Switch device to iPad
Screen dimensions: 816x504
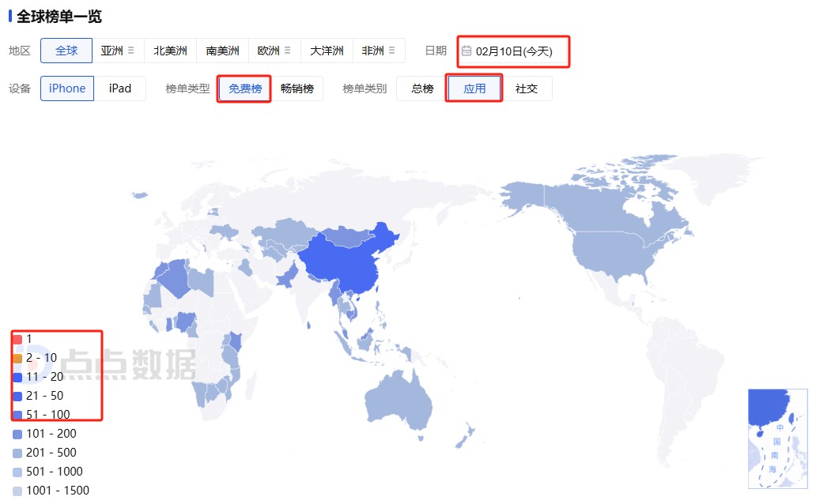point(119,88)
